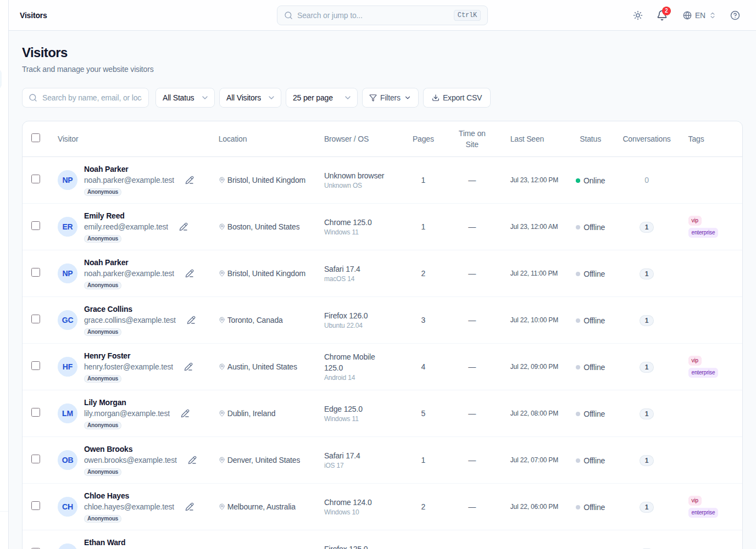Select the Lily Morgan row checkbox
Screen dimensions: 756x549
click(x=36, y=412)
